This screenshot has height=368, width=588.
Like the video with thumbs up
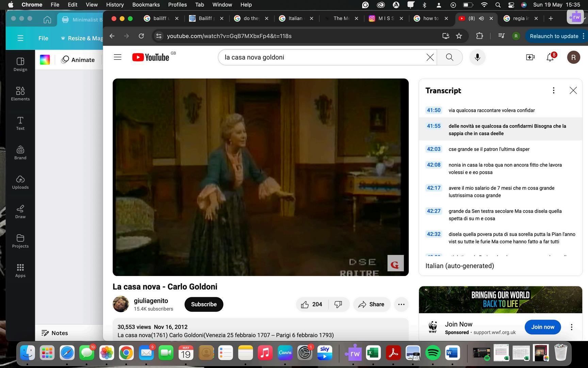[x=312, y=304]
